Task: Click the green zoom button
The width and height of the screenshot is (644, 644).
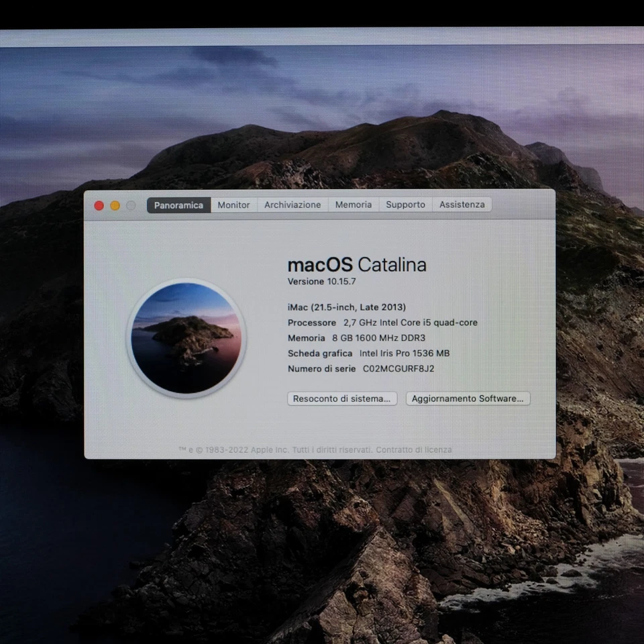Action: click(130, 205)
